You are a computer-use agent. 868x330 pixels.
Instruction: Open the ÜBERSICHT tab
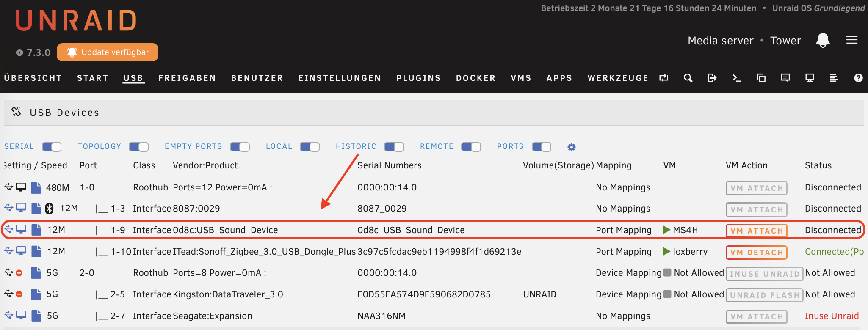coord(33,78)
